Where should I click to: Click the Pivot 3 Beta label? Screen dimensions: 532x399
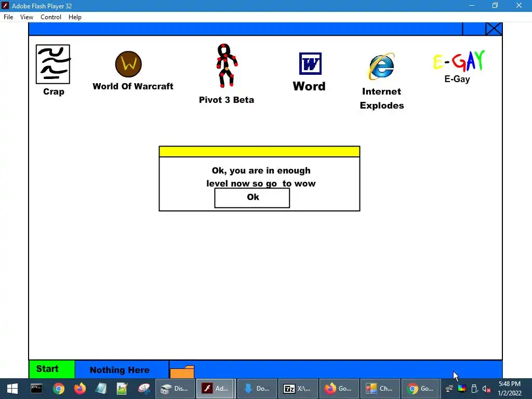click(227, 100)
